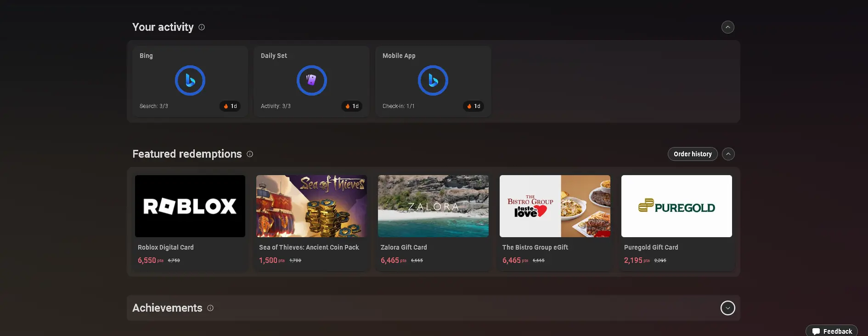The height and width of the screenshot is (336, 868).
Task: Click the Bing card 1d streak badge
Action: [230, 106]
